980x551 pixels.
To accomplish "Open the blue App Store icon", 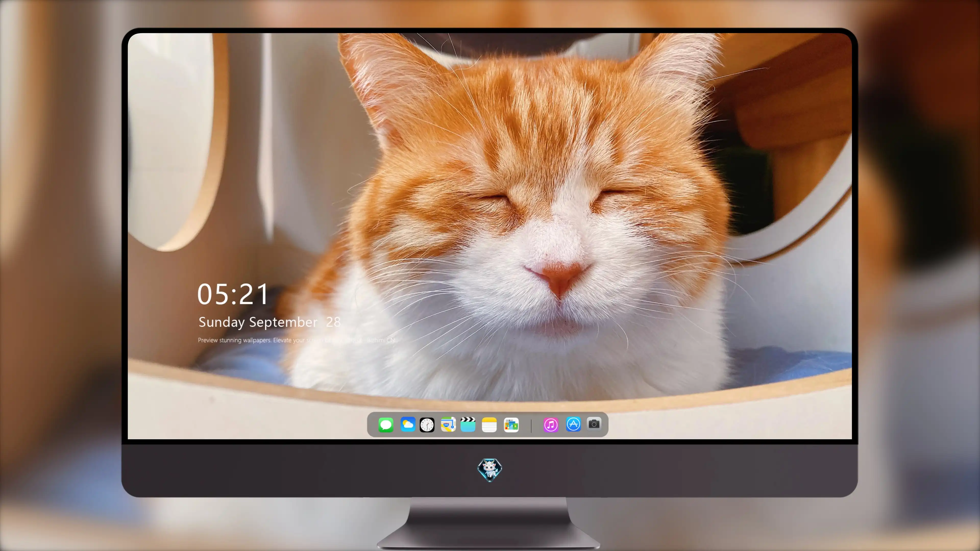I will [x=573, y=424].
